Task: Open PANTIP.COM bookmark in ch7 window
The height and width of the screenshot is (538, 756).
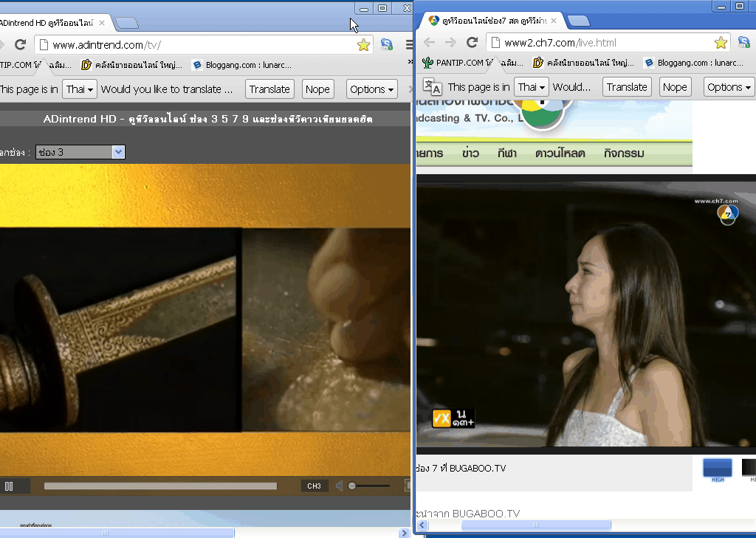Action: pyautogui.click(x=472, y=63)
